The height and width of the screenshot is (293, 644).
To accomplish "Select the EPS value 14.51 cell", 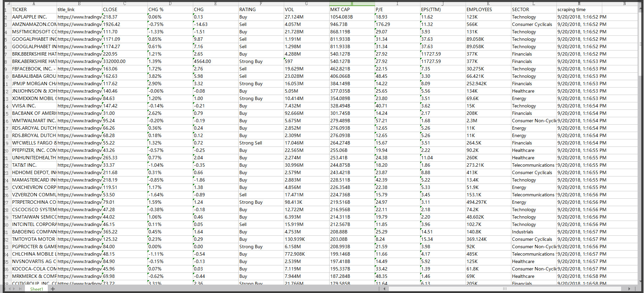I will point(443,232).
